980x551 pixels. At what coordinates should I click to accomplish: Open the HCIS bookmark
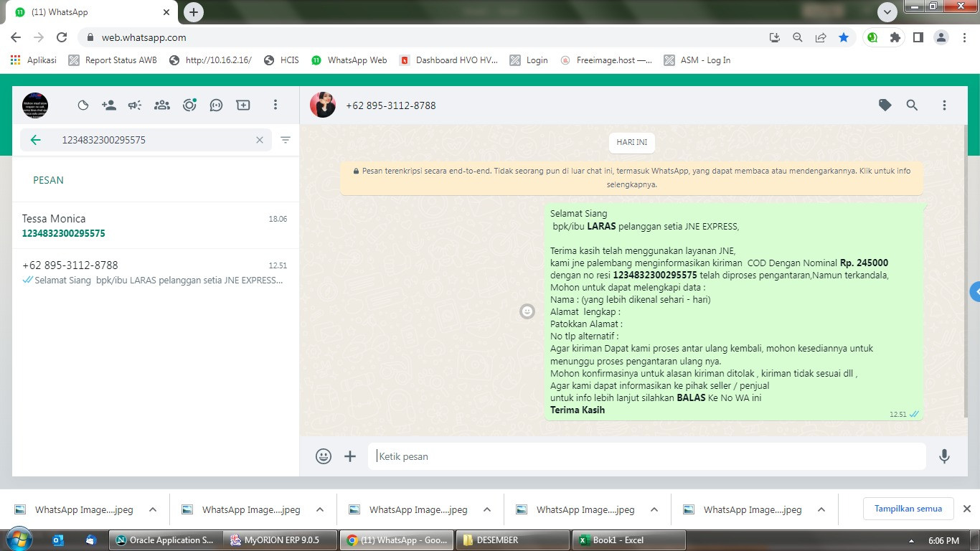coord(281,60)
